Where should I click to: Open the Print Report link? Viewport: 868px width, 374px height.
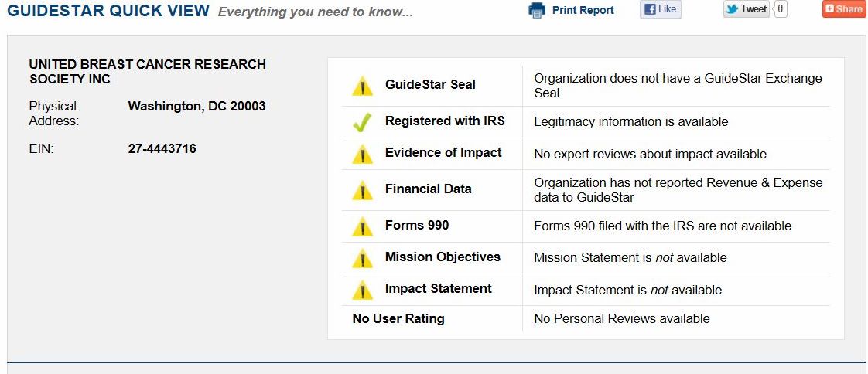coord(583,10)
